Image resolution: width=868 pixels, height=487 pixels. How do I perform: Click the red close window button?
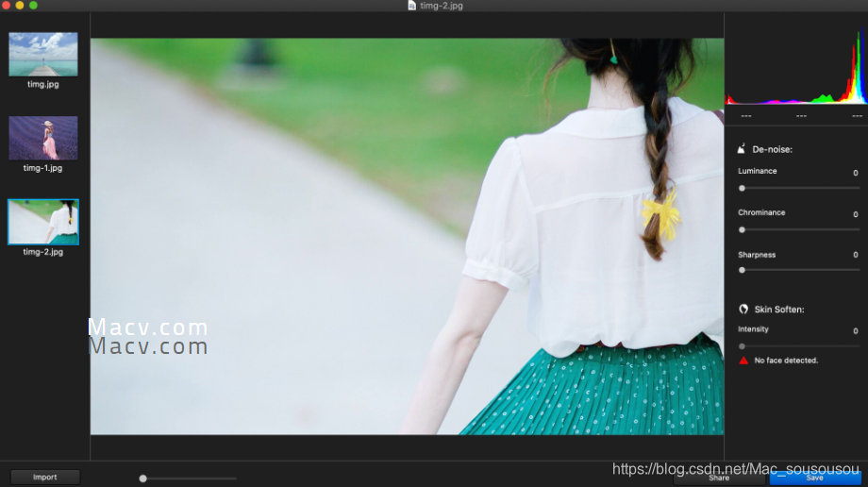(6, 5)
